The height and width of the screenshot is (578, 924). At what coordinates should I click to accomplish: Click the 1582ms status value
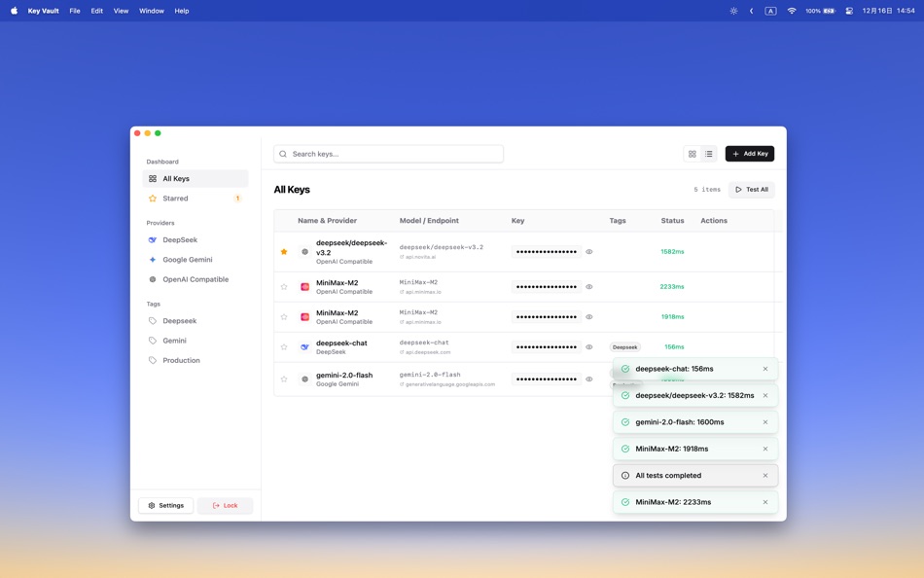(x=672, y=252)
